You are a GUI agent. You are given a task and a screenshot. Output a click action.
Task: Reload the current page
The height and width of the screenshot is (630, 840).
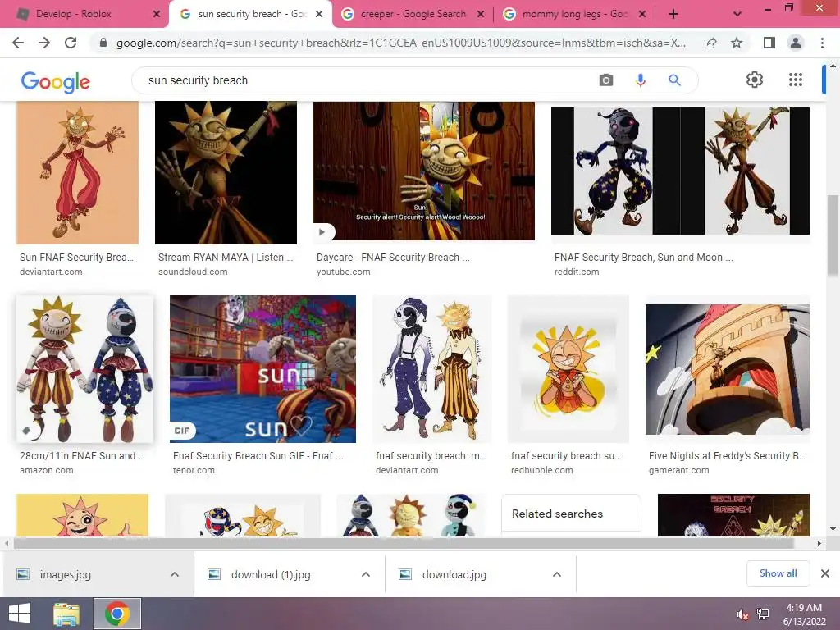[x=71, y=43]
